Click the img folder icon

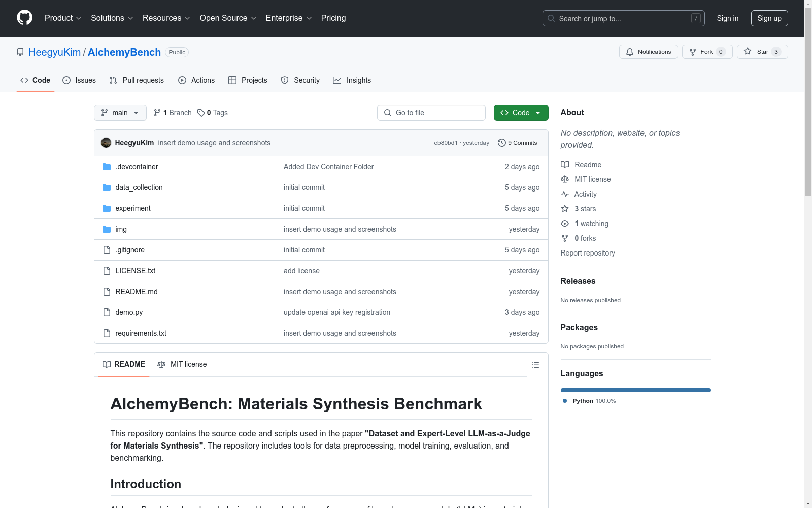[x=107, y=229]
